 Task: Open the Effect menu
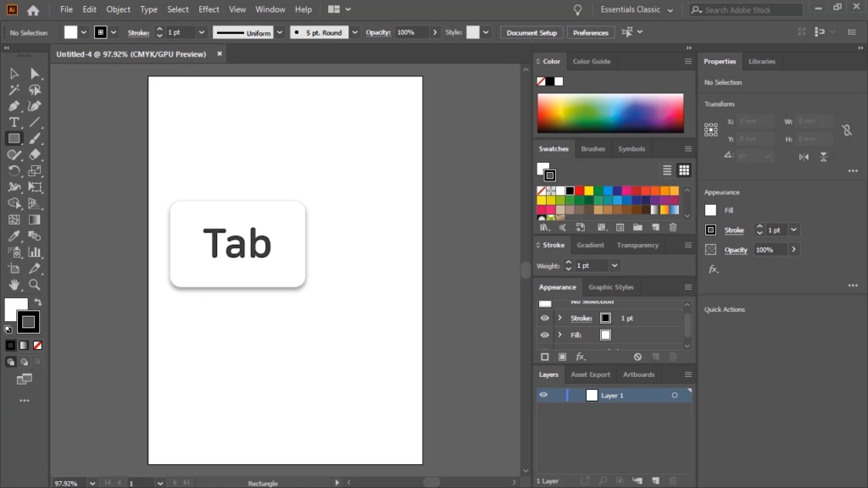pos(209,9)
